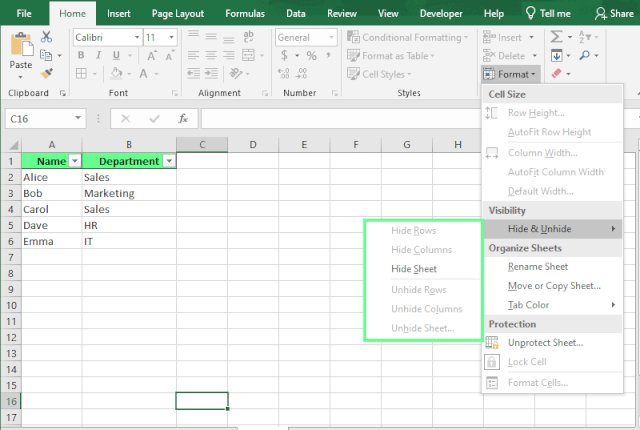The image size is (640, 430).
Task: Click the Top Align icon
Action: (193, 36)
